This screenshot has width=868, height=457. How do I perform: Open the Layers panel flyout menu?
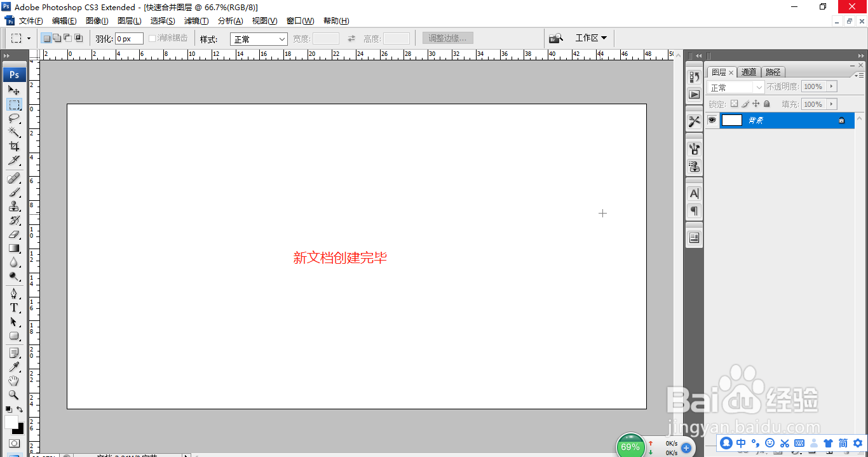[860, 74]
